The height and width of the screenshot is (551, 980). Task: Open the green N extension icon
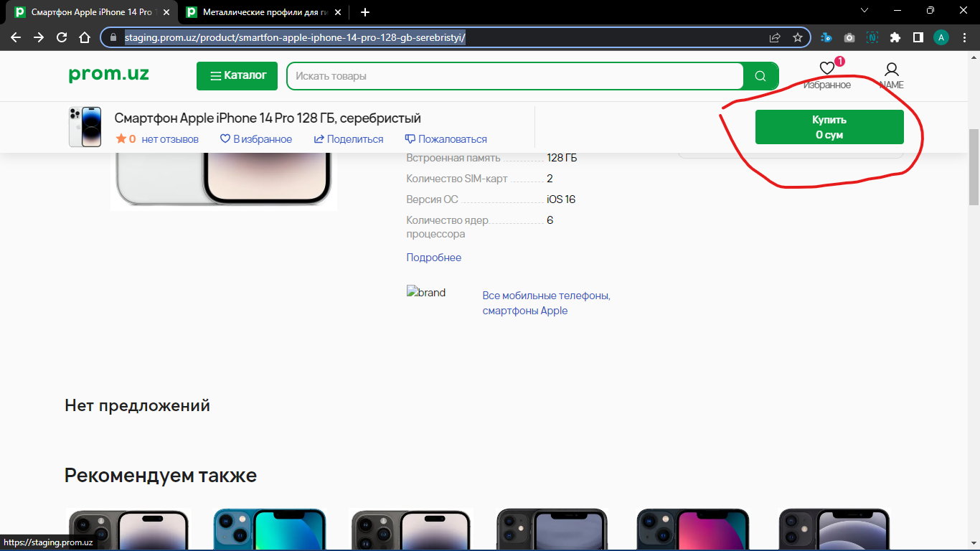click(872, 37)
